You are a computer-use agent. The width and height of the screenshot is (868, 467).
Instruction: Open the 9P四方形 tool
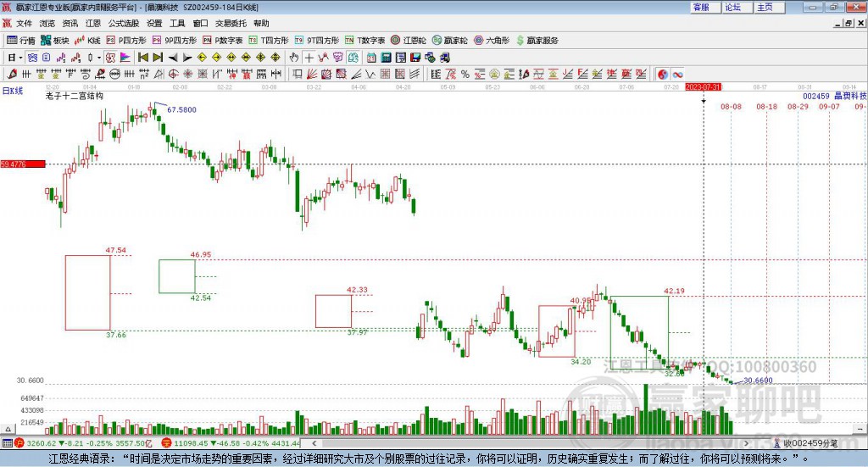pyautogui.click(x=175, y=41)
